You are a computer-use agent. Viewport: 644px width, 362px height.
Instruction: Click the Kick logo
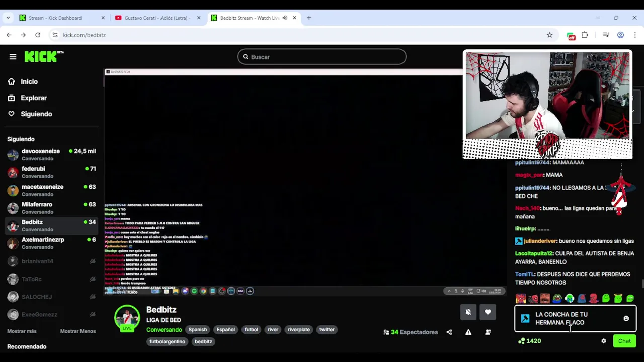click(44, 56)
